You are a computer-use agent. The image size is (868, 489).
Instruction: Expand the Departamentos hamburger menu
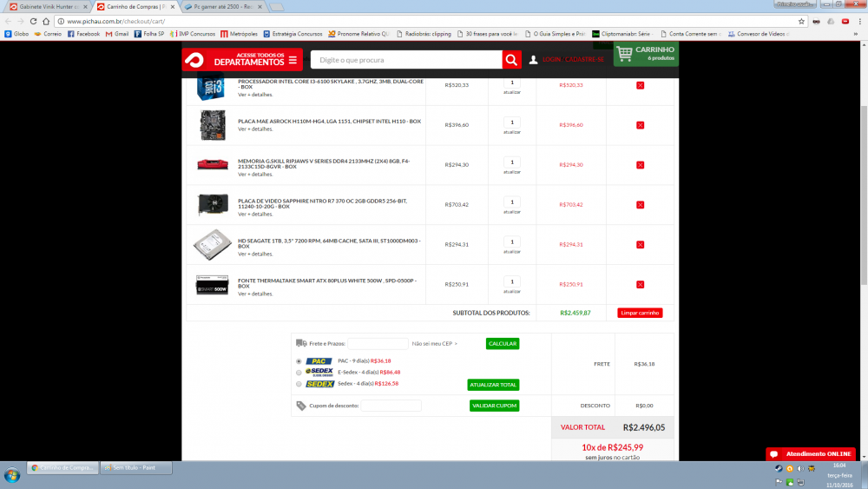click(x=293, y=60)
